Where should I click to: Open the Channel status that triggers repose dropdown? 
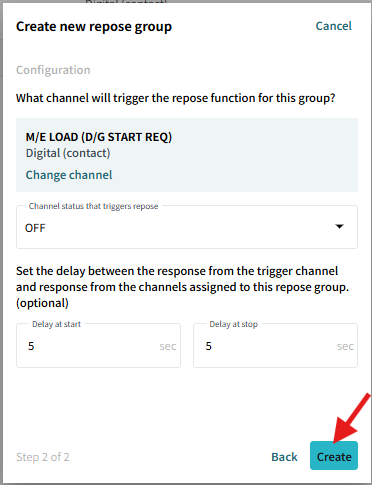click(187, 227)
